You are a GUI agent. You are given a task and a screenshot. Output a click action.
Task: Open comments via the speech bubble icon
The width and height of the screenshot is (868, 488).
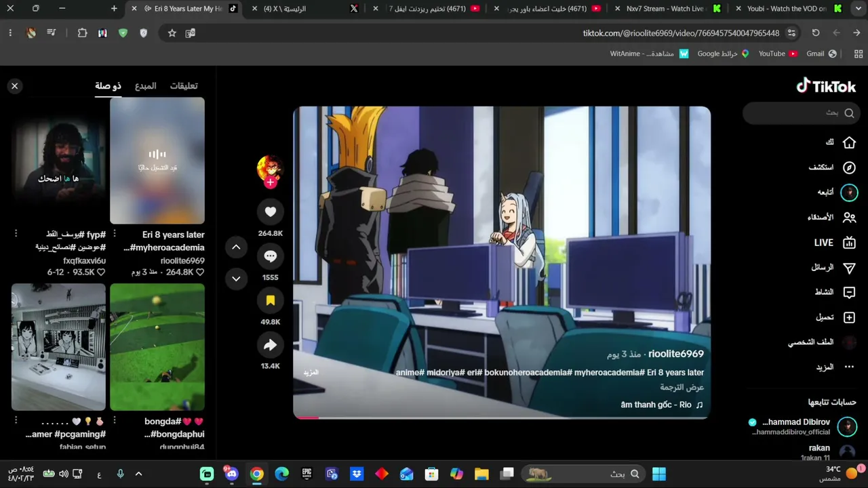tap(270, 256)
